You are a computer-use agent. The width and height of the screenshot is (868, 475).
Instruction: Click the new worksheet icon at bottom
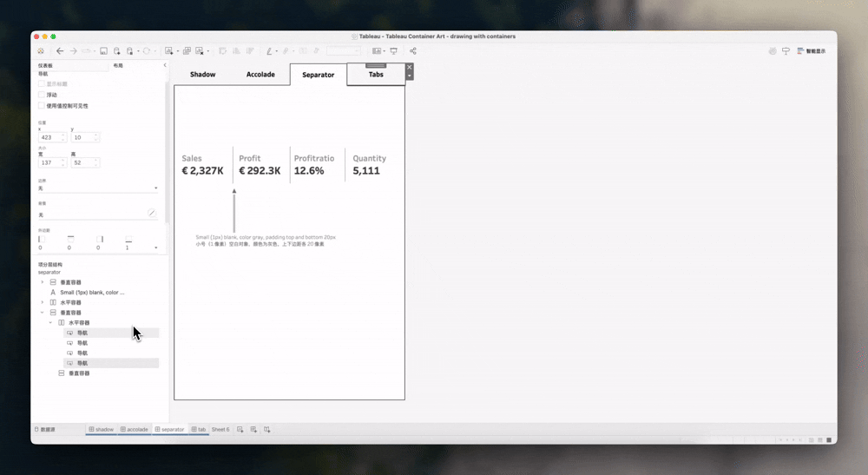click(240, 430)
